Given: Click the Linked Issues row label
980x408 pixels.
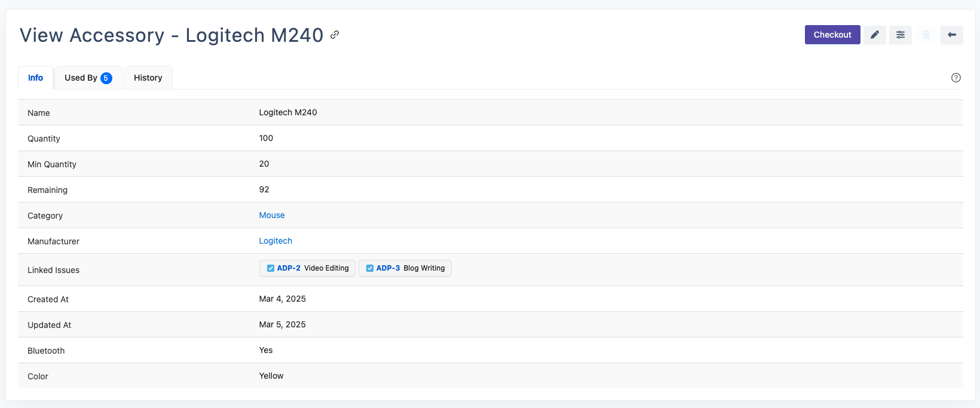Looking at the screenshot, I should point(54,270).
